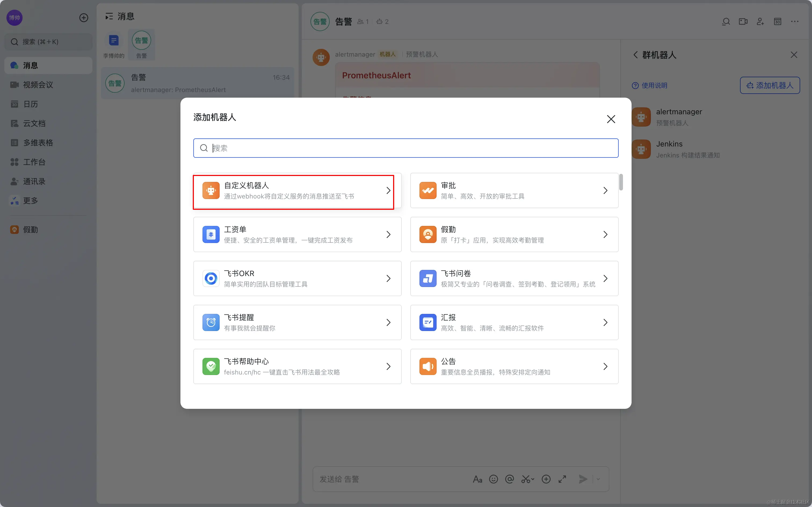Viewport: 812px width, 507px height.
Task: Expand the 汇报 entry chevron arrow
Action: (605, 322)
